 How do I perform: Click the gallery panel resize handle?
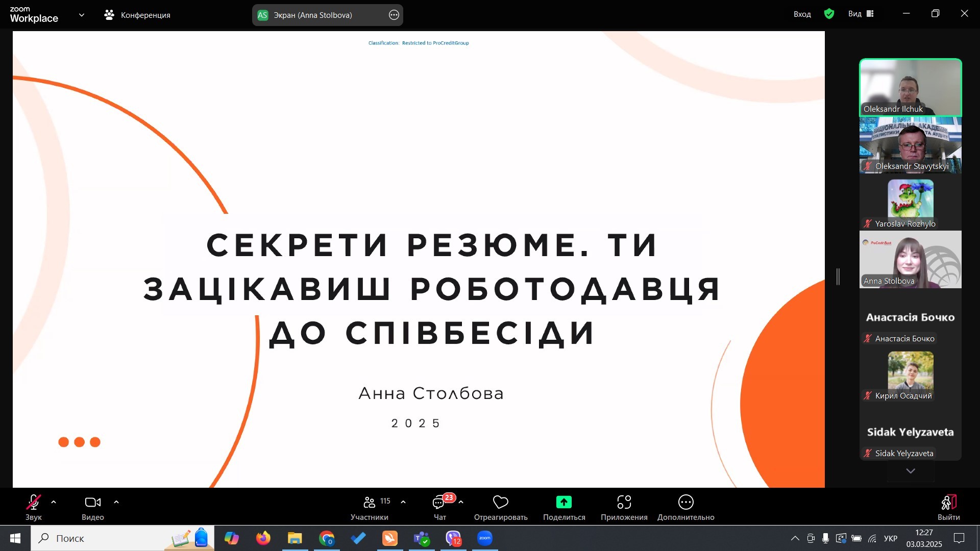[x=838, y=277]
